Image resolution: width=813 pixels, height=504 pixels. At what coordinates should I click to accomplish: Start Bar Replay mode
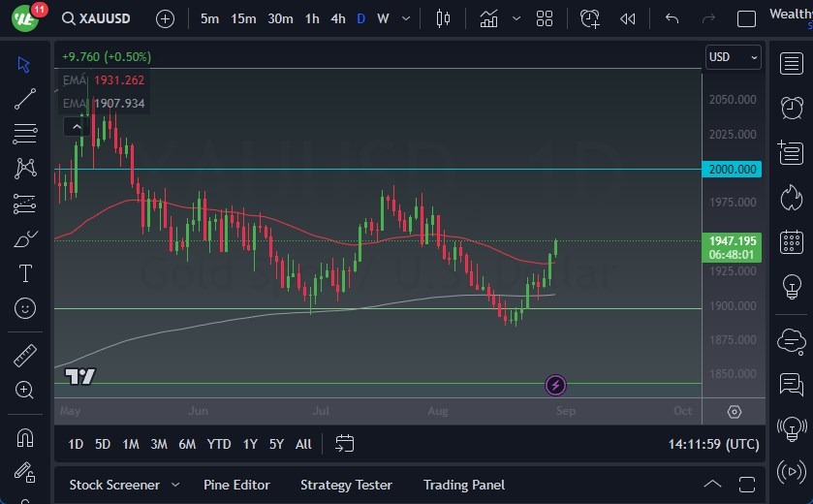click(x=628, y=18)
